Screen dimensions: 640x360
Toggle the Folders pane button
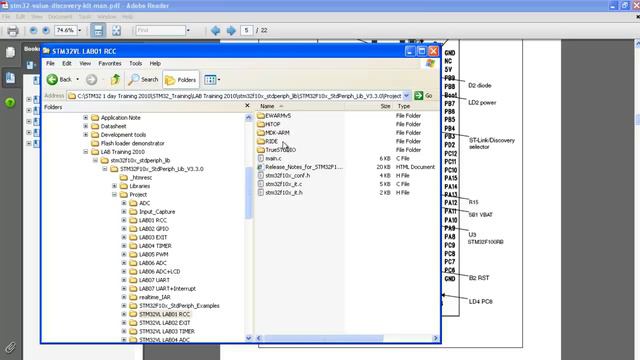[x=181, y=80]
